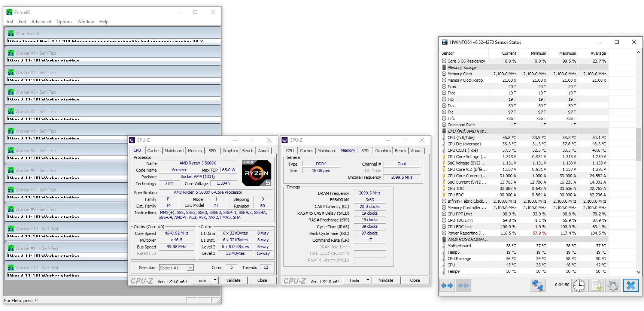The height and width of the screenshot is (311, 644).
Task: Start logging with the sheet-plus icon in HWiNFO
Action: [x=597, y=286]
